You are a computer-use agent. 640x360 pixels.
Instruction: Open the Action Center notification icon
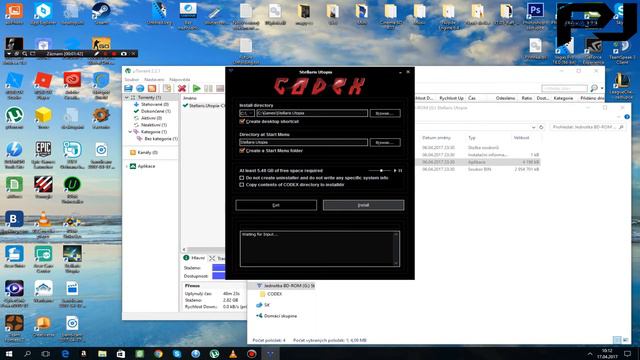(x=627, y=354)
